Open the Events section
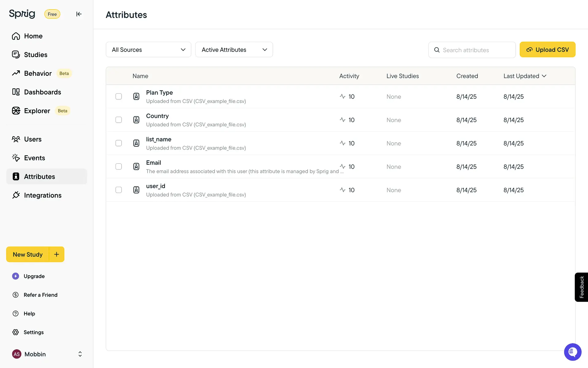The height and width of the screenshot is (368, 588). 34,158
